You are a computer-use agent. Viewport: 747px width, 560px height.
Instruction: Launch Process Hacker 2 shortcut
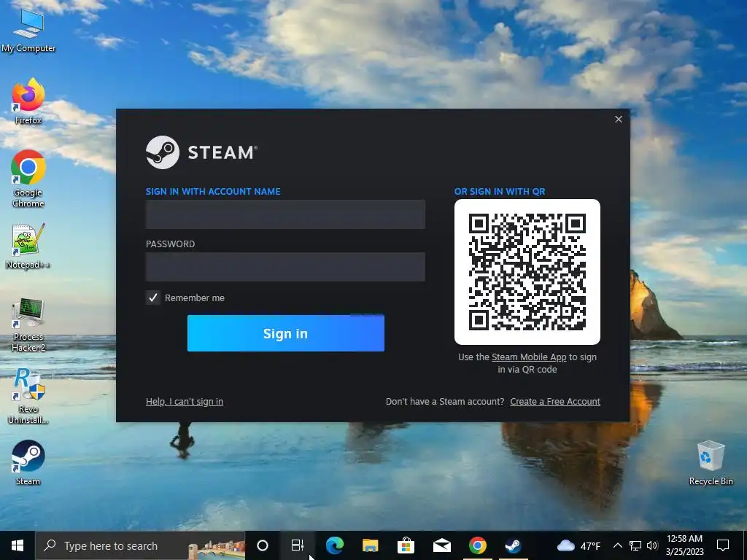[x=28, y=324]
